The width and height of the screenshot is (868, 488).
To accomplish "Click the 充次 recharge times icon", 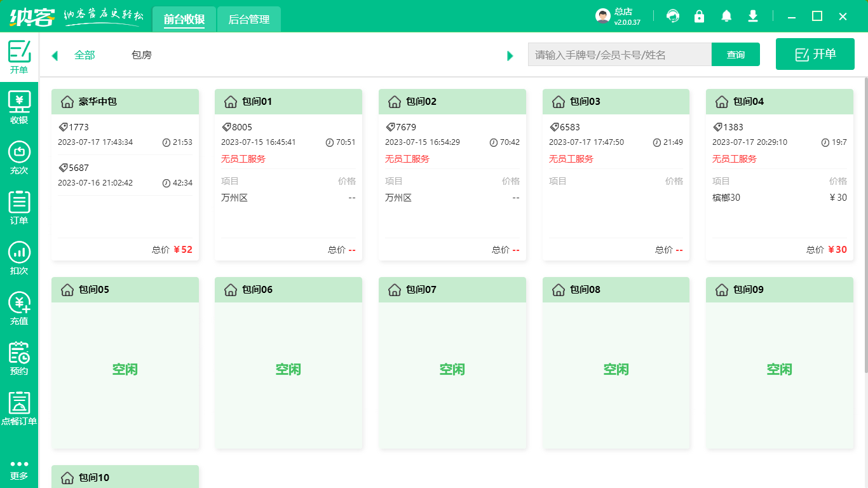I will pos(19,158).
